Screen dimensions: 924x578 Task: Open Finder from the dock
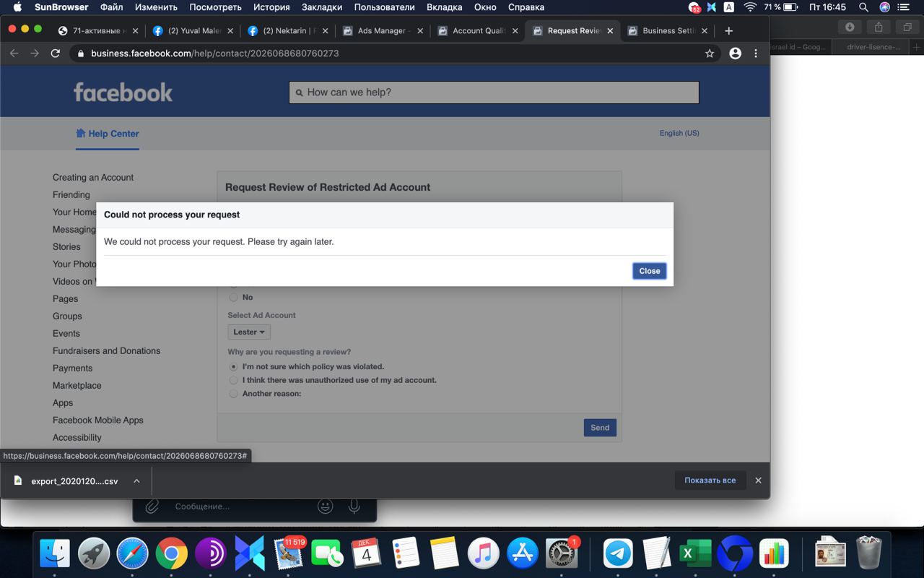point(55,555)
